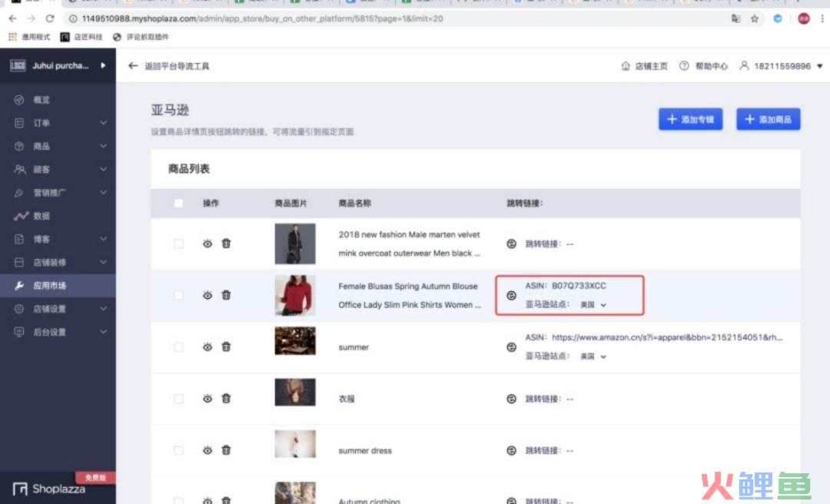Tick checkbox for 衣服 row
The width and height of the screenshot is (830, 504).
tap(178, 399)
